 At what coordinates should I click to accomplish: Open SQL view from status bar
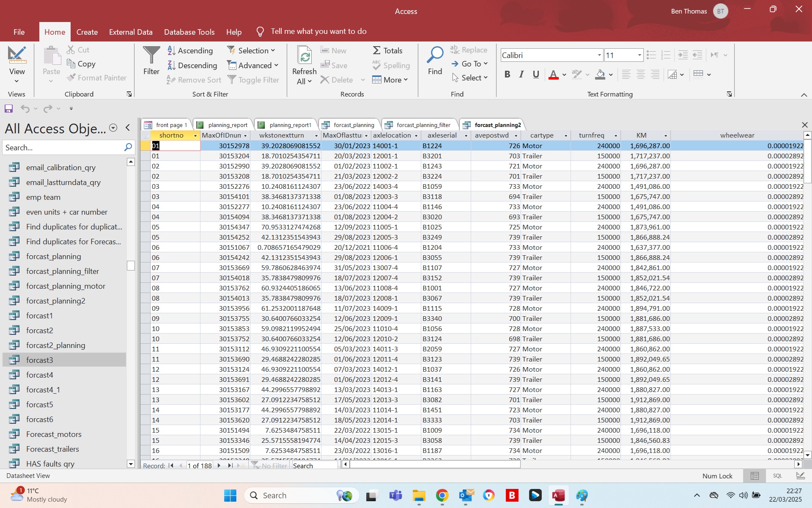pos(777,476)
